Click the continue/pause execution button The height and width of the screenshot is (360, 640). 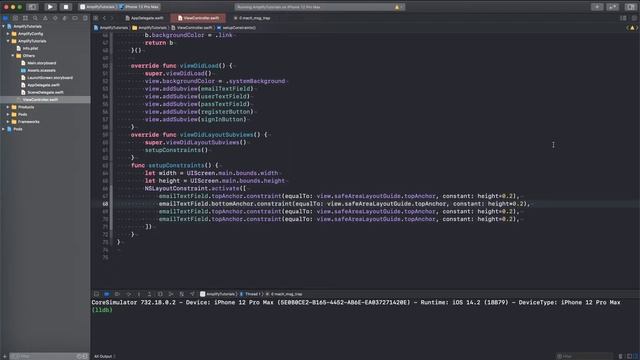pyautogui.click(x=118, y=294)
